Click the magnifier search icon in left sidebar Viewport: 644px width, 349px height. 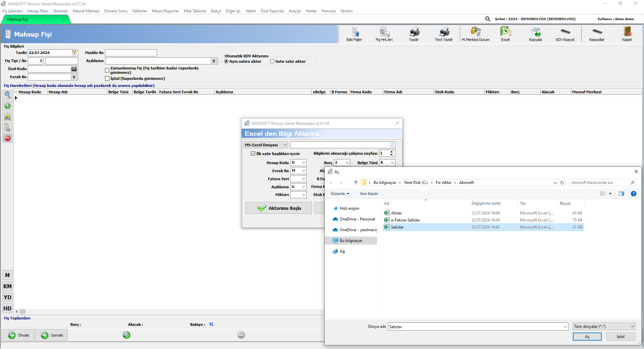tap(7, 95)
